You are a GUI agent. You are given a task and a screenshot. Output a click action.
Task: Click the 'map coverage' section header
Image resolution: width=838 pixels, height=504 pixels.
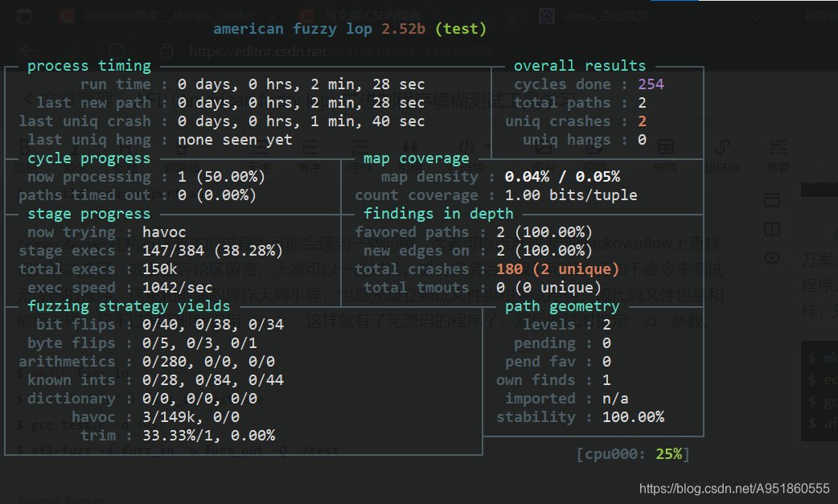(417, 158)
